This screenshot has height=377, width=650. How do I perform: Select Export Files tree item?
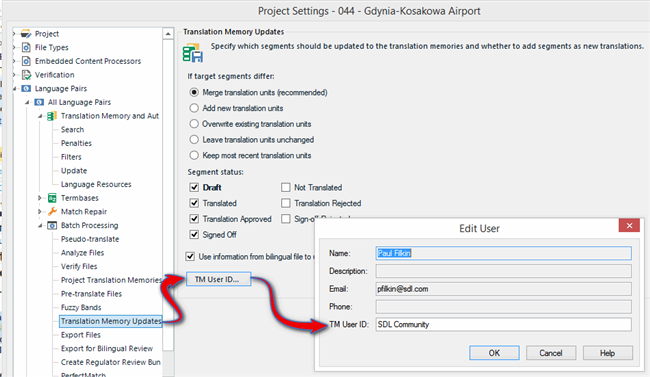click(x=81, y=335)
